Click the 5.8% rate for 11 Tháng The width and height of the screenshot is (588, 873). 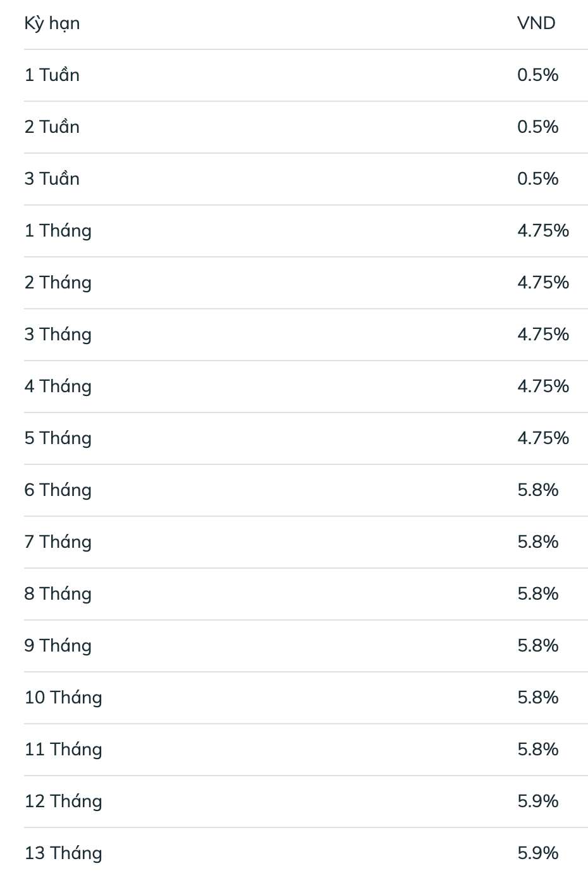pos(537,750)
